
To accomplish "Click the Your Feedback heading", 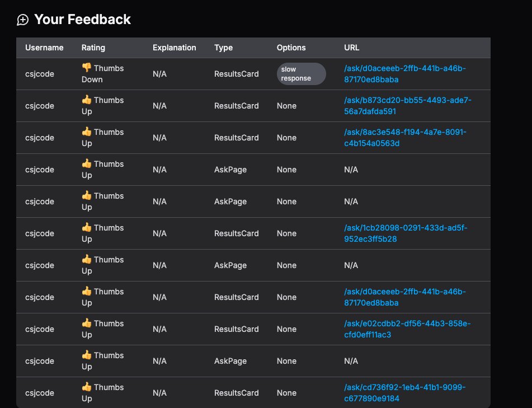I will [82, 20].
